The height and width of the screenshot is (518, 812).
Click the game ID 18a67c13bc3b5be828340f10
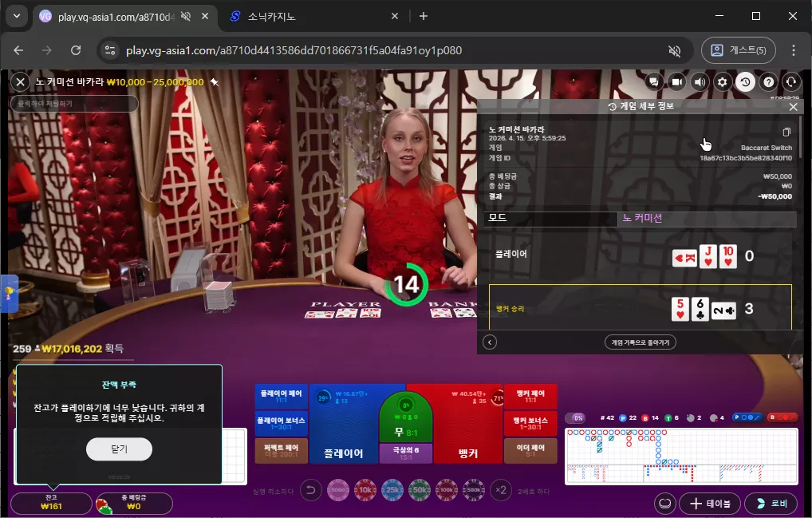pyautogui.click(x=746, y=158)
